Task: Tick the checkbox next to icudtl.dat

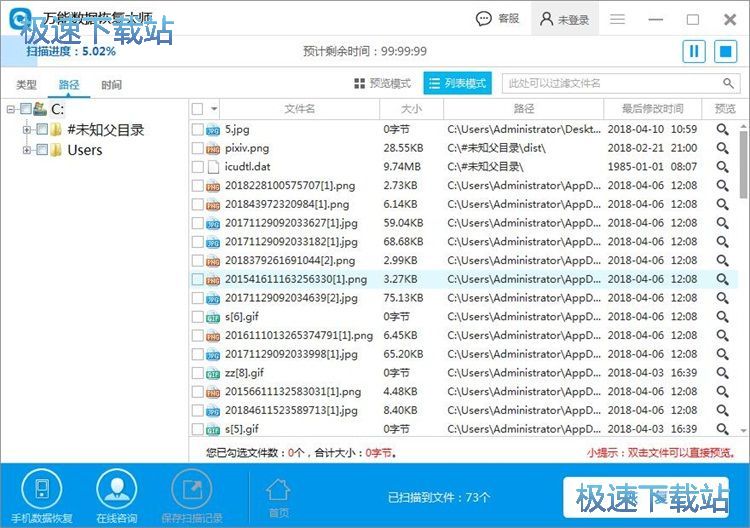Action: 197,167
